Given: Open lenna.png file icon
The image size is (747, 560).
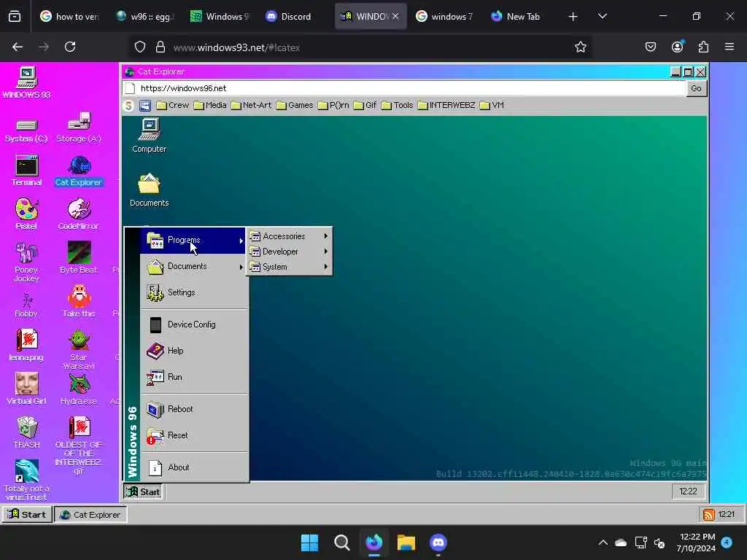Looking at the screenshot, I should pos(26,345).
